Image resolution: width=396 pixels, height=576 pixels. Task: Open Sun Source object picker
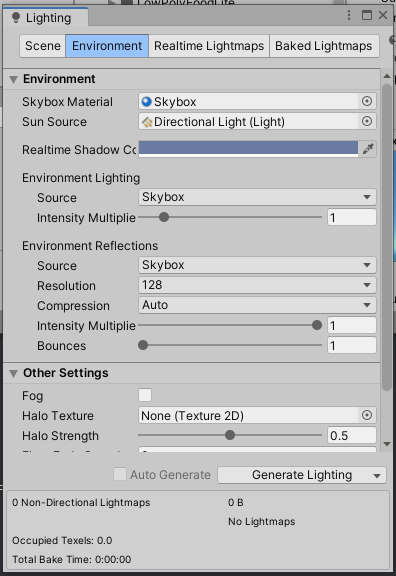point(367,122)
